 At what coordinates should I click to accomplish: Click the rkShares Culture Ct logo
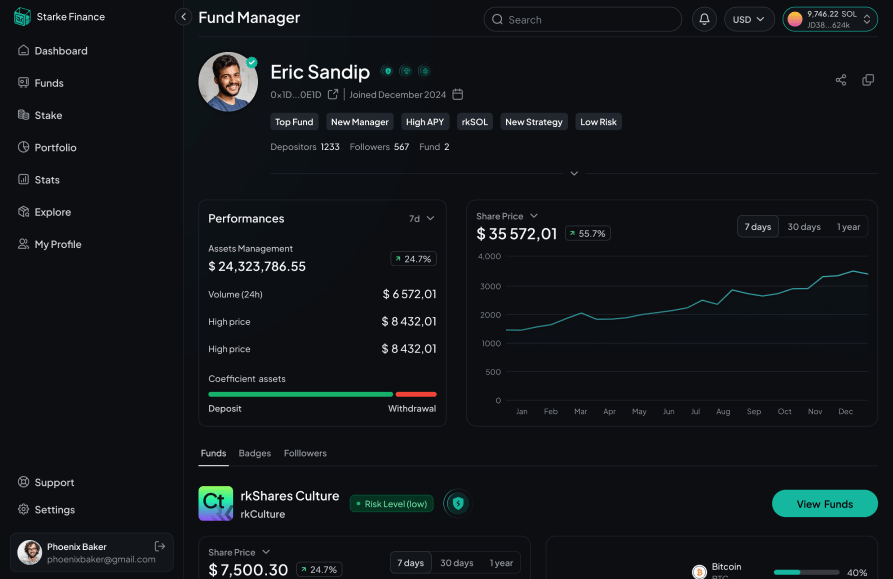(x=215, y=503)
